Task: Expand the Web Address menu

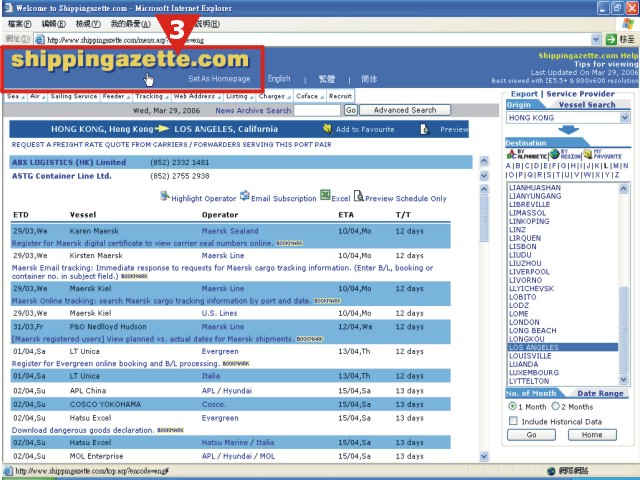Action: tap(197, 96)
